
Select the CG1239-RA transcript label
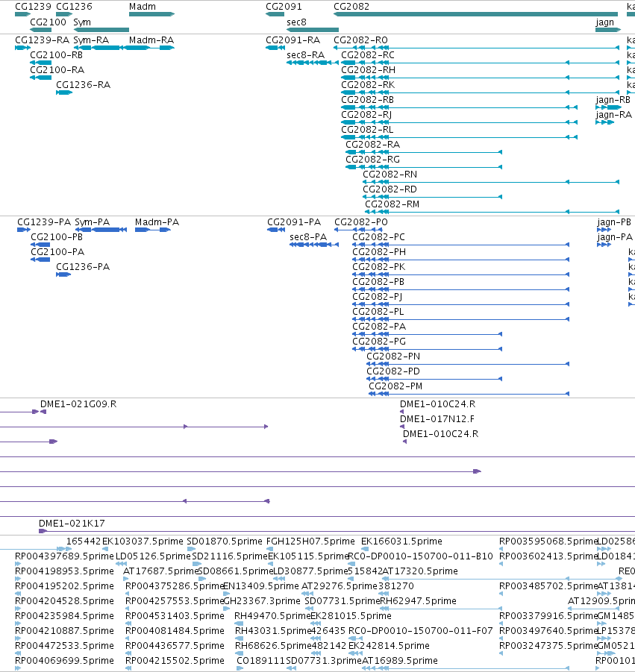(x=42, y=40)
